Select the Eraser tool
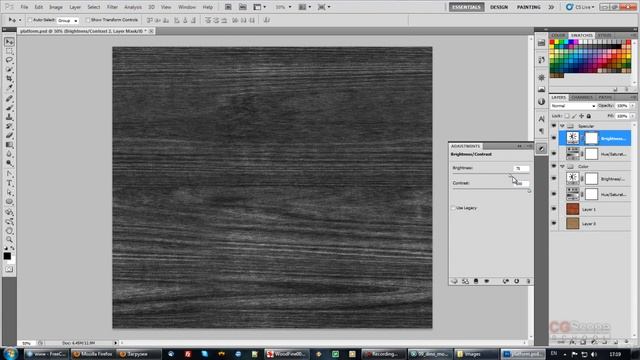Image resolution: width=640 pixels, height=360 pixels. (x=9, y=136)
